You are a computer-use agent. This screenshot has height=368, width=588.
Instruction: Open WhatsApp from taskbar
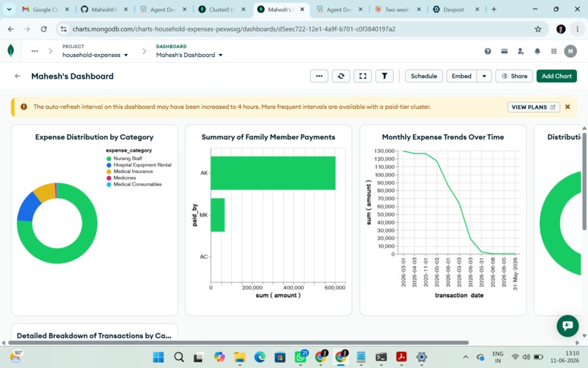click(301, 357)
